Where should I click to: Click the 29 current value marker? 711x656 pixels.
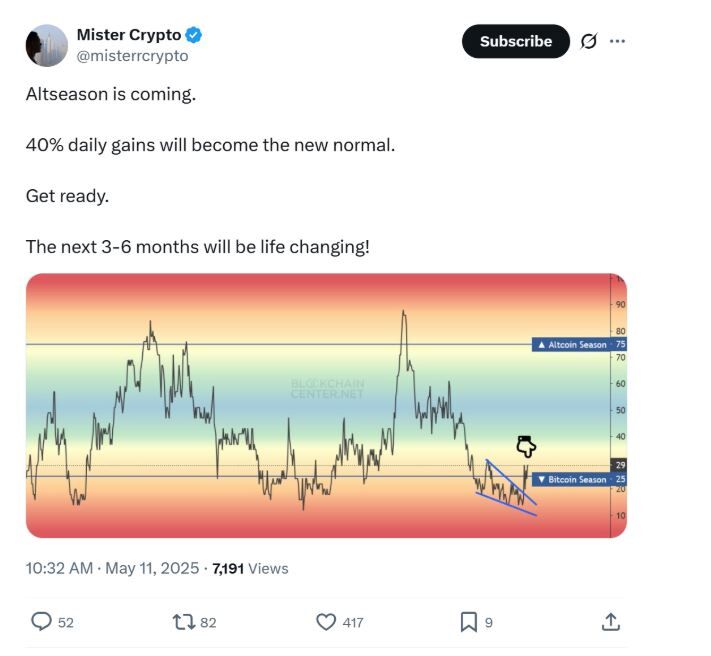coord(619,465)
